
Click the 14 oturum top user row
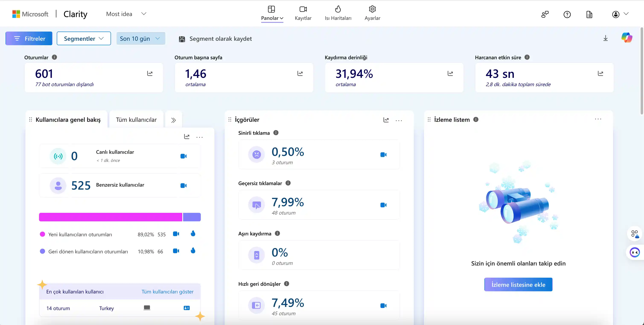coord(120,308)
